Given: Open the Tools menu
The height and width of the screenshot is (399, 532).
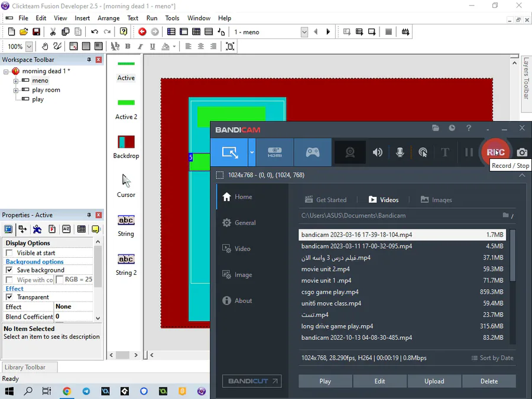Looking at the screenshot, I should tap(172, 18).
